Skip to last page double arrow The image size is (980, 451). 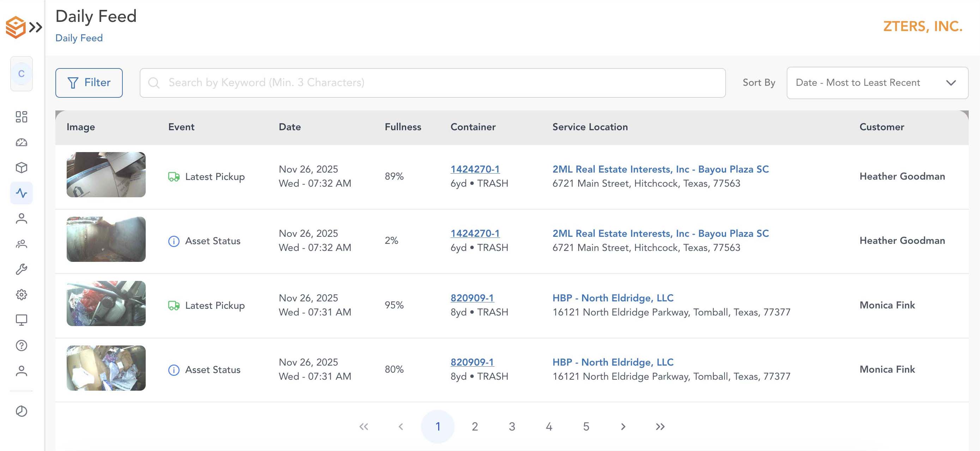(660, 426)
